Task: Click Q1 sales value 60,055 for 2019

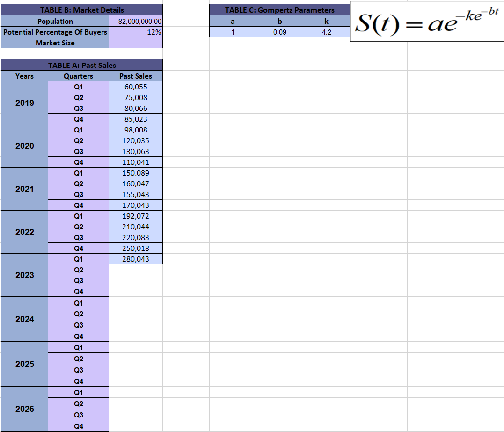Action: [x=136, y=87]
